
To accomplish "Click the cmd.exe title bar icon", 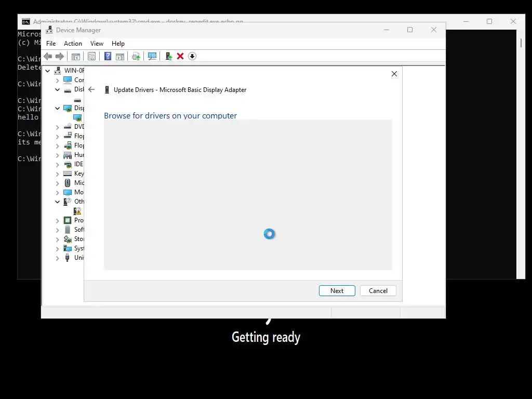I will tap(26, 21).
